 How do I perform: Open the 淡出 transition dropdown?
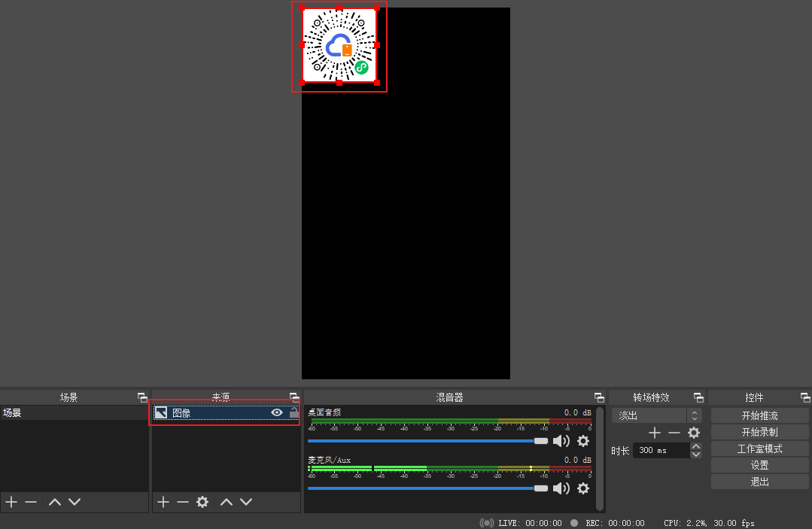click(656, 415)
